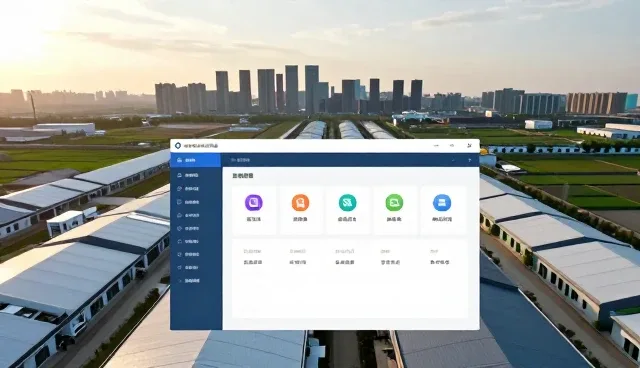Minimize the application window
This screenshot has height=368, width=640.
[x=436, y=146]
